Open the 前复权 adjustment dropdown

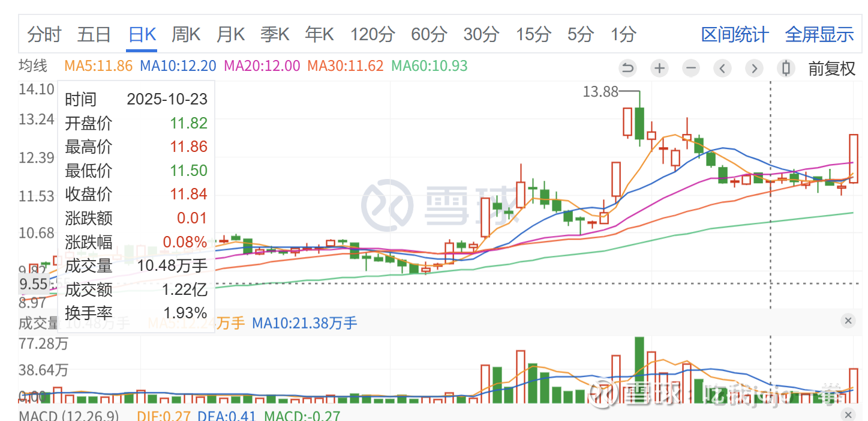832,68
